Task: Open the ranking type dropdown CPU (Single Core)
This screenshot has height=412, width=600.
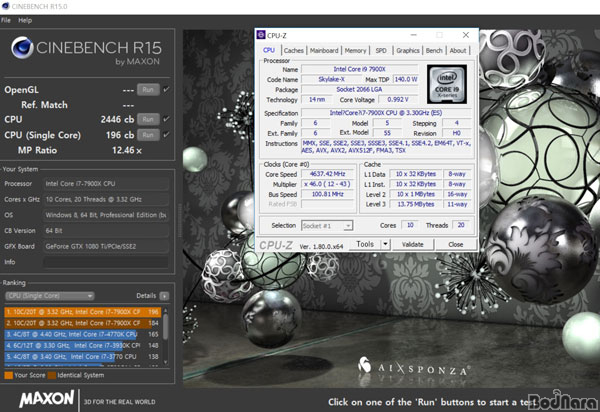Action: point(50,296)
